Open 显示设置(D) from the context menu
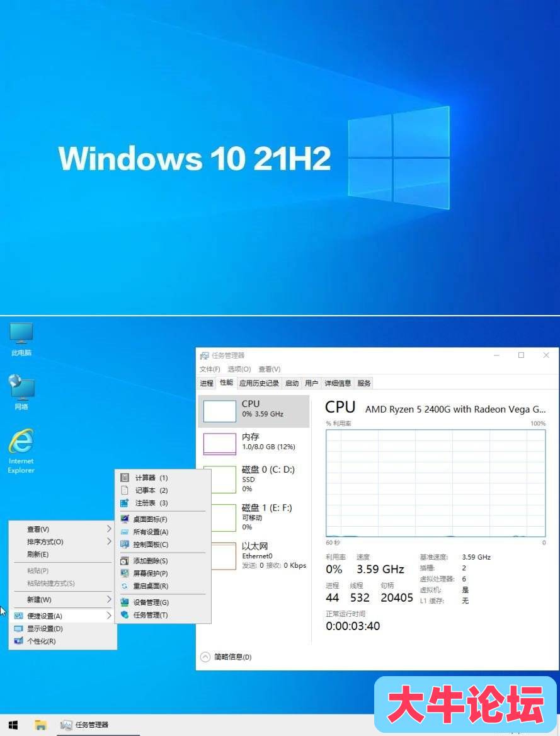Image resolution: width=560 pixels, height=736 pixels. pyautogui.click(x=62, y=628)
